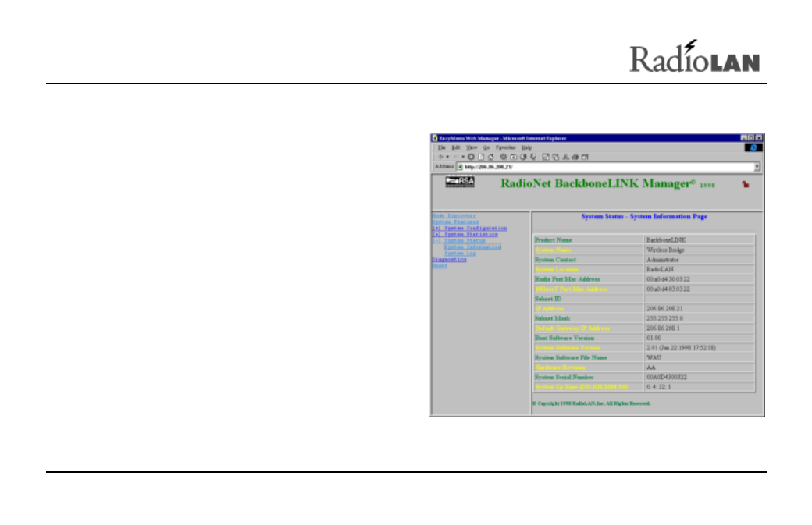812x525 pixels.
Task: Open the Edit menu
Action: [x=456, y=148]
